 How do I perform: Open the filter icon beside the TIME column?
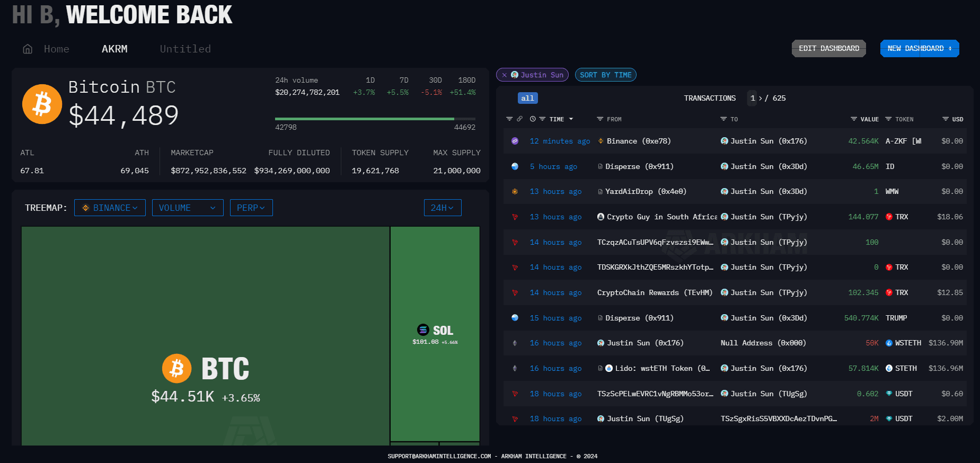coord(542,119)
